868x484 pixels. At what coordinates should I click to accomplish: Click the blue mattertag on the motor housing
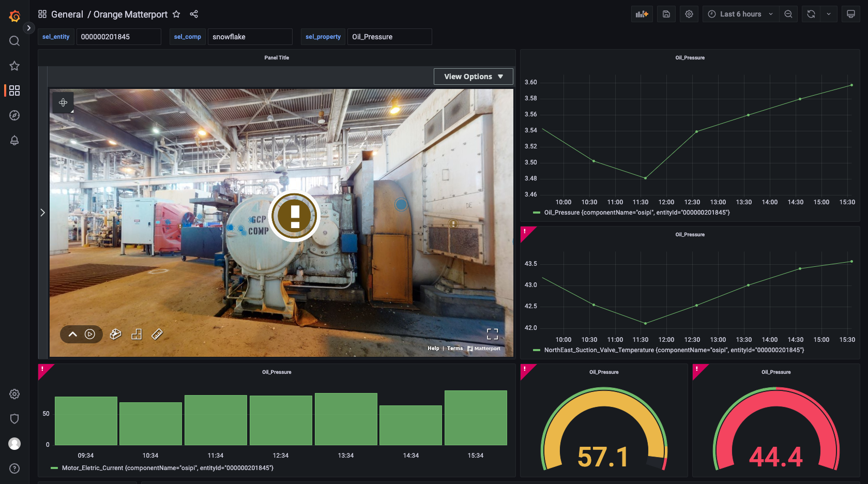coord(401,204)
